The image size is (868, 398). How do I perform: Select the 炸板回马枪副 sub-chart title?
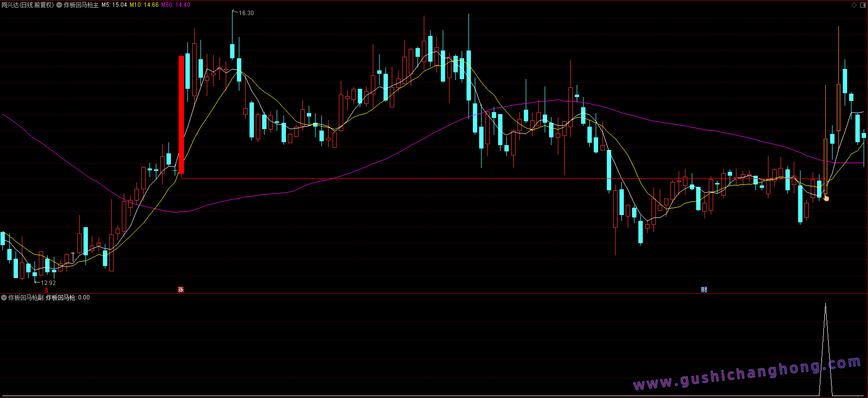[26, 298]
